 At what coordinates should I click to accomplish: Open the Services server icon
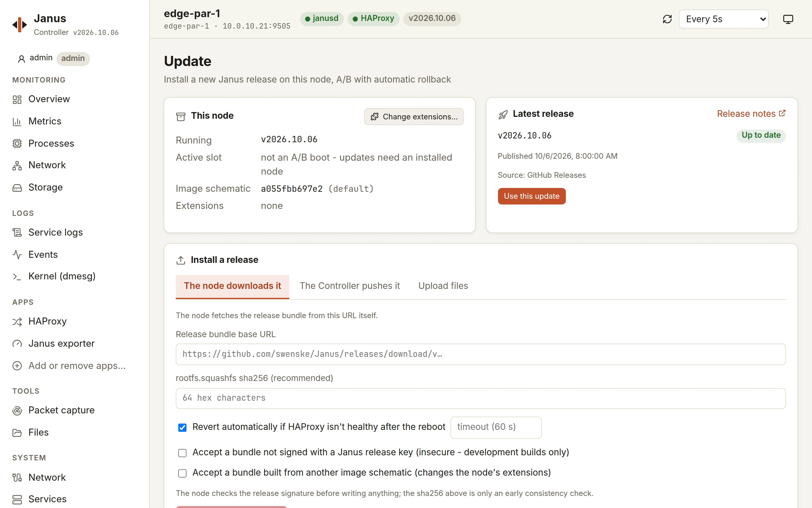[x=17, y=500]
